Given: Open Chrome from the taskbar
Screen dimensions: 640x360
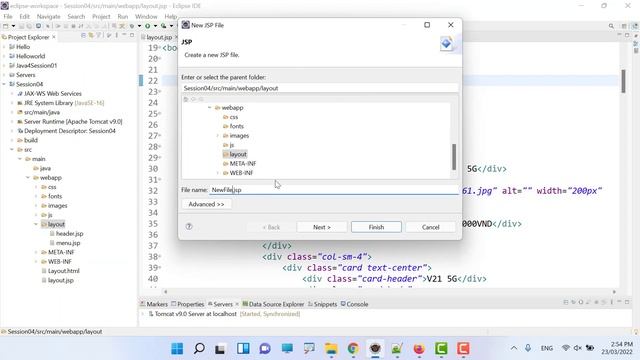Looking at the screenshot, I should point(353,349).
